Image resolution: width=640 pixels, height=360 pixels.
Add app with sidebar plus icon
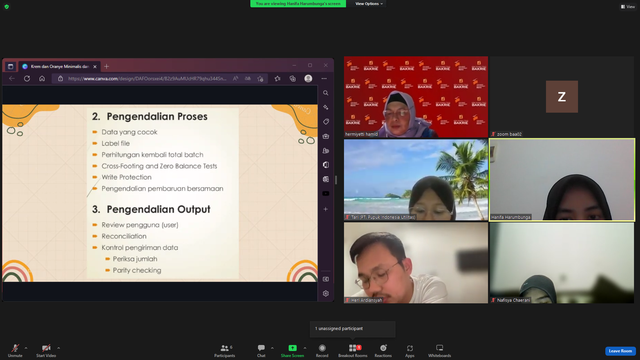(x=326, y=209)
